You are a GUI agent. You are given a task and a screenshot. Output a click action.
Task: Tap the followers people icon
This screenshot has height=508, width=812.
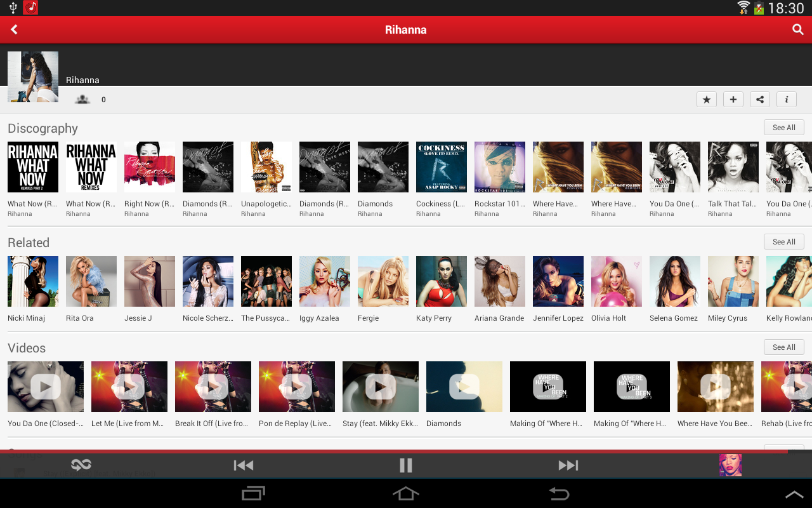click(82, 100)
